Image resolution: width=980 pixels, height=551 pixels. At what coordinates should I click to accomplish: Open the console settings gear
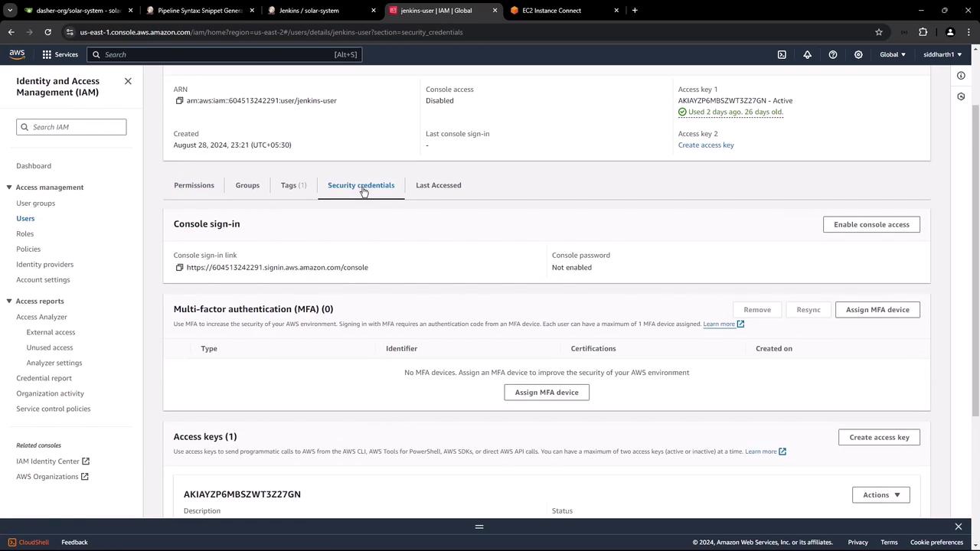coord(858,54)
